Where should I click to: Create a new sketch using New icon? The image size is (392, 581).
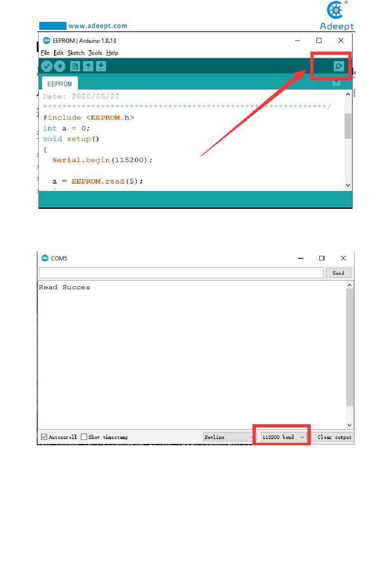pyautogui.click(x=75, y=66)
